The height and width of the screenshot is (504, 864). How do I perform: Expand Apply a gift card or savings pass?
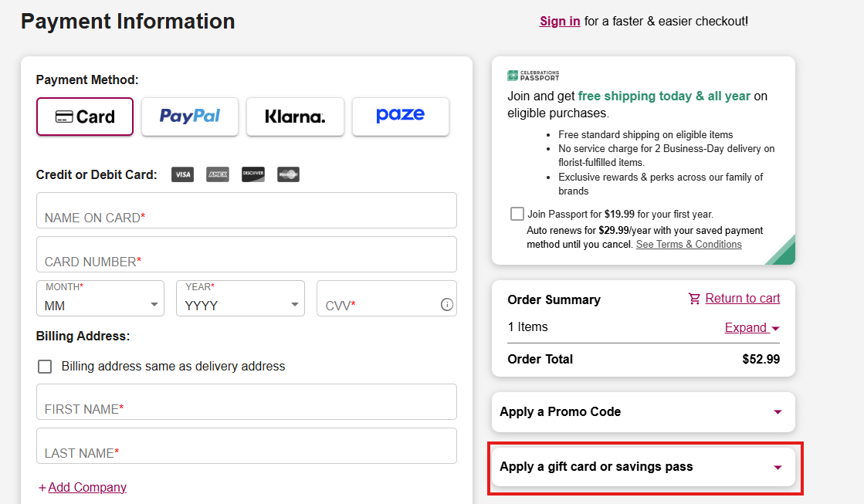click(x=643, y=467)
